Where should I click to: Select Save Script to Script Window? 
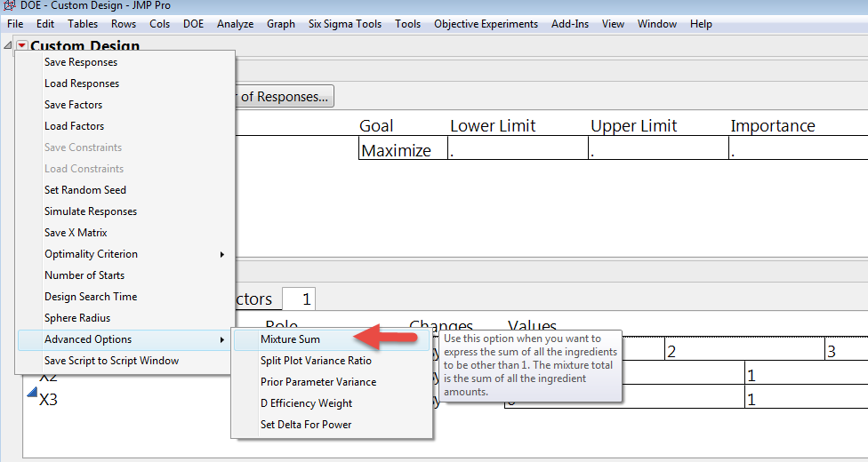coord(126,360)
